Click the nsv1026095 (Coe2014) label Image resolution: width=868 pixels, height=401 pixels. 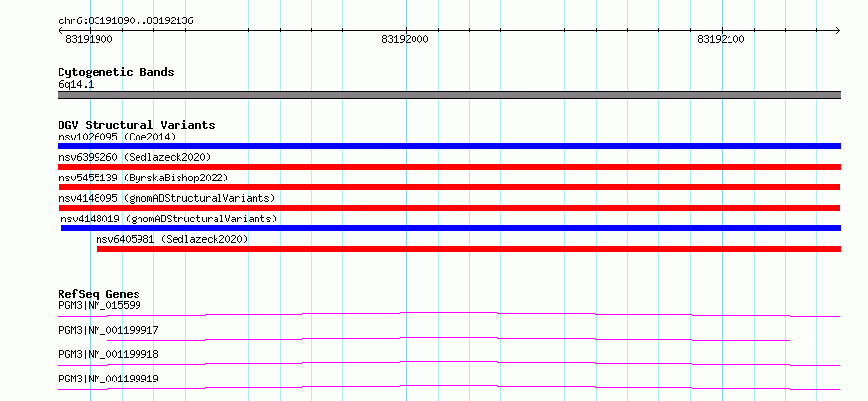click(116, 137)
